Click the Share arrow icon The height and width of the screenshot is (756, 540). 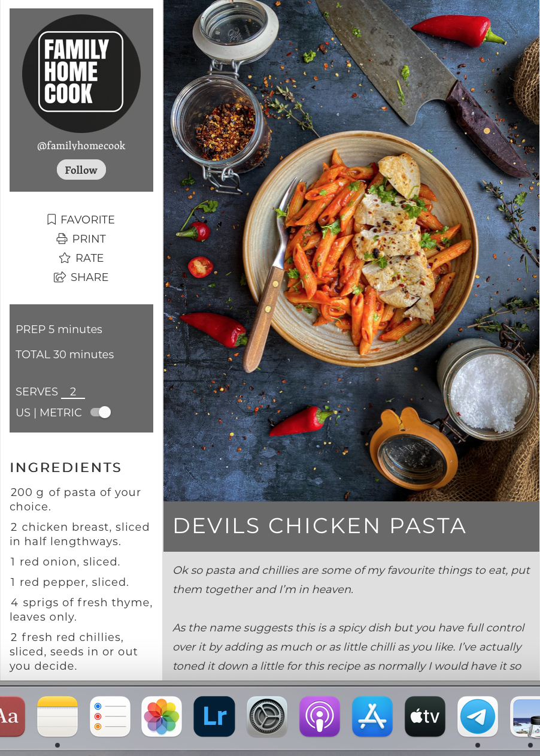60,277
